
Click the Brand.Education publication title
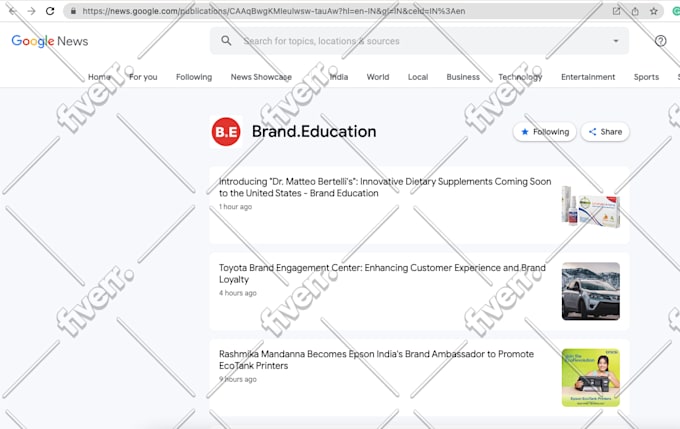[314, 131]
